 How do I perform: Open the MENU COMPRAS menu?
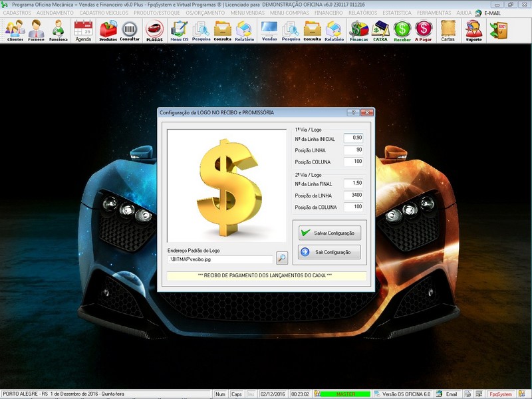289,13
